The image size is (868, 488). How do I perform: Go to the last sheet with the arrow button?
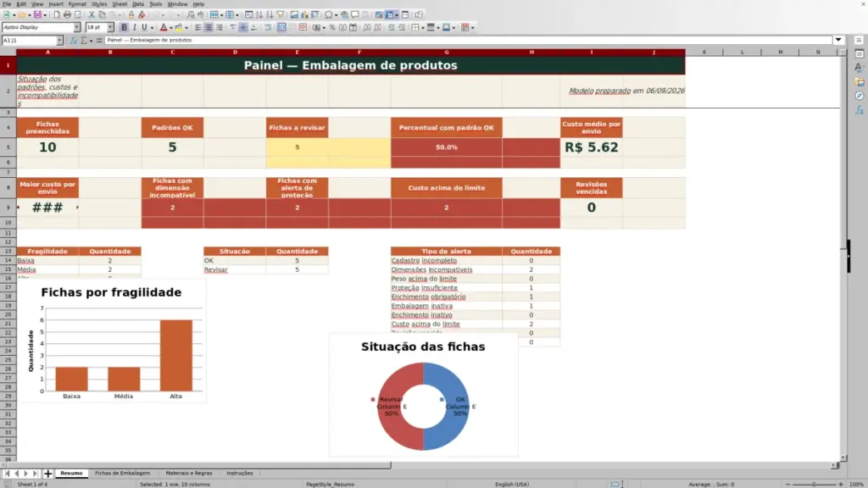(x=36, y=474)
